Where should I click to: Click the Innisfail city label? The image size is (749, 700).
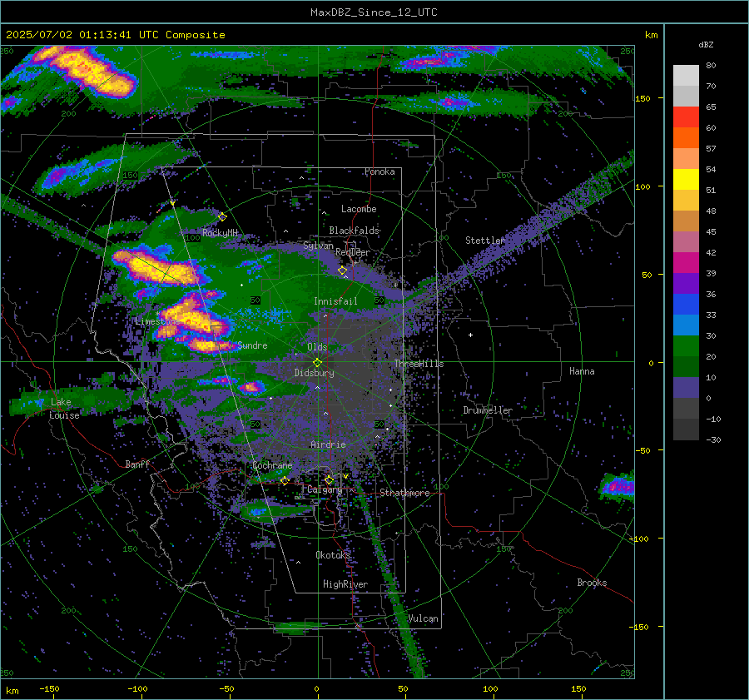pos(335,301)
